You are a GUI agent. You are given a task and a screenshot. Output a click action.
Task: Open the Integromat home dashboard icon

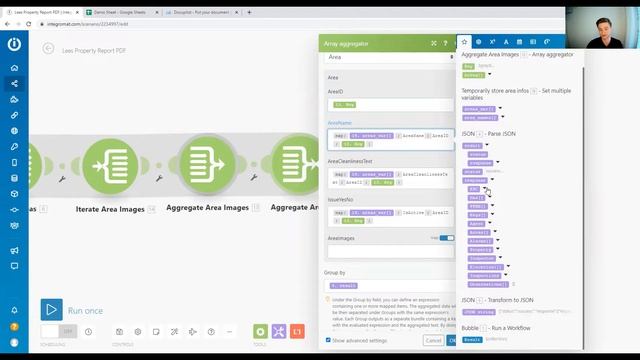14,68
